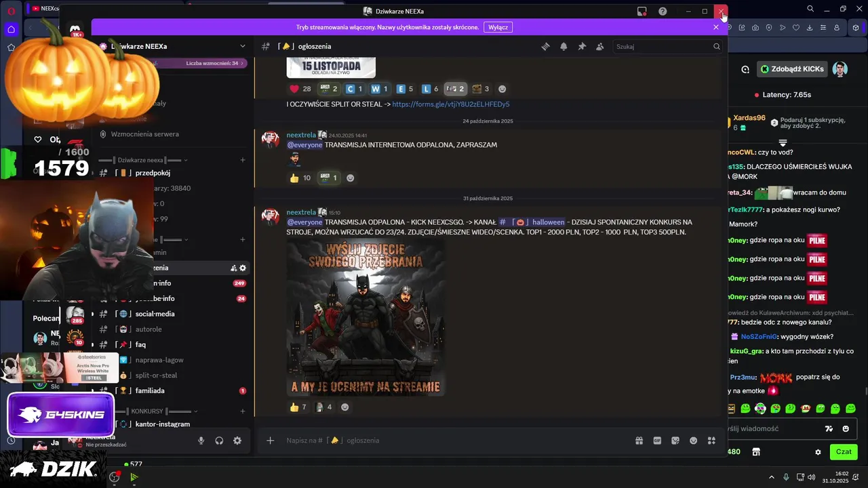Open the 15 LISTOPADA image
Viewport: 868px width, 488px height.
331,68
